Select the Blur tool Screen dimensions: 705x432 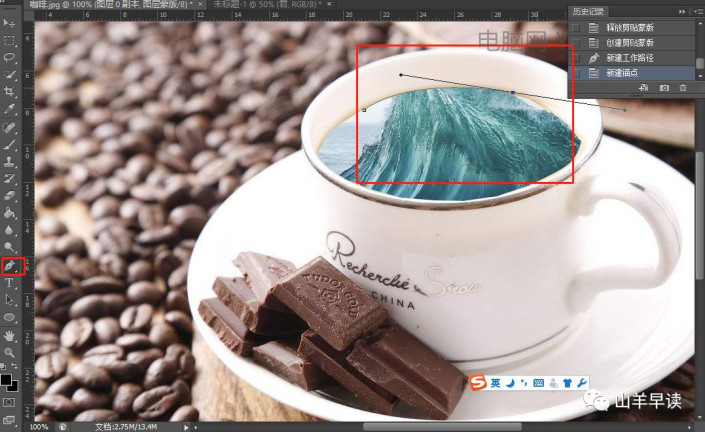click(x=9, y=230)
